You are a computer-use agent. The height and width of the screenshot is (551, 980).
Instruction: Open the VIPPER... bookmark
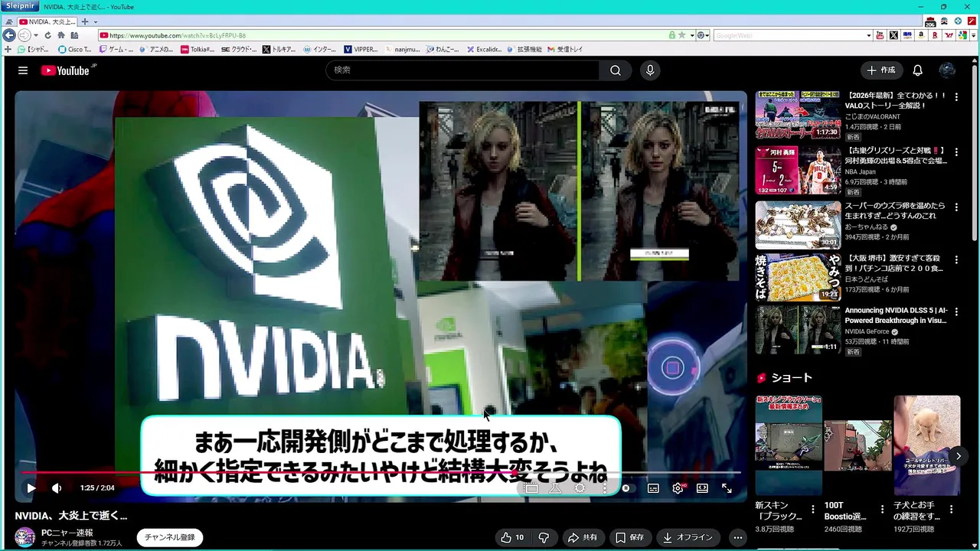click(361, 49)
